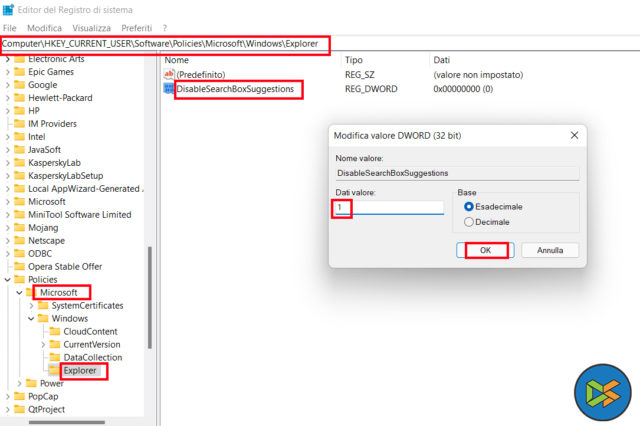Viewport: 640px width, 426px height.
Task: Click the CloudContent folder icon
Action: [x=55, y=331]
